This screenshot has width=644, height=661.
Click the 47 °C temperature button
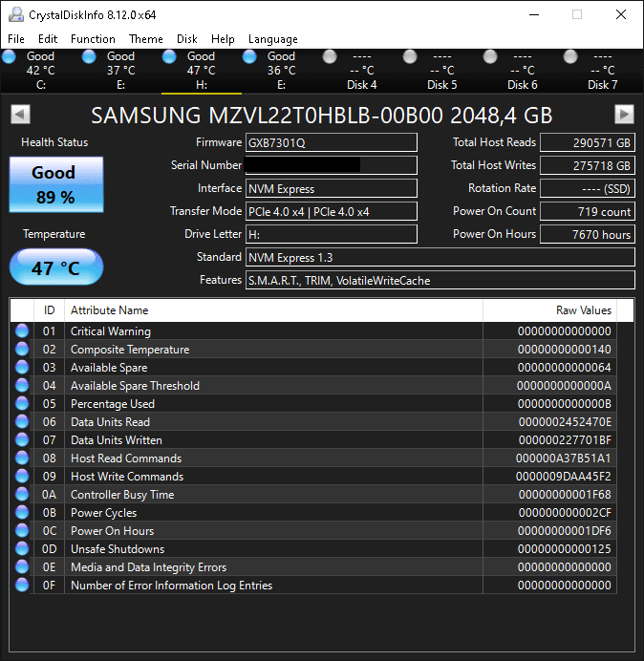tap(56, 267)
